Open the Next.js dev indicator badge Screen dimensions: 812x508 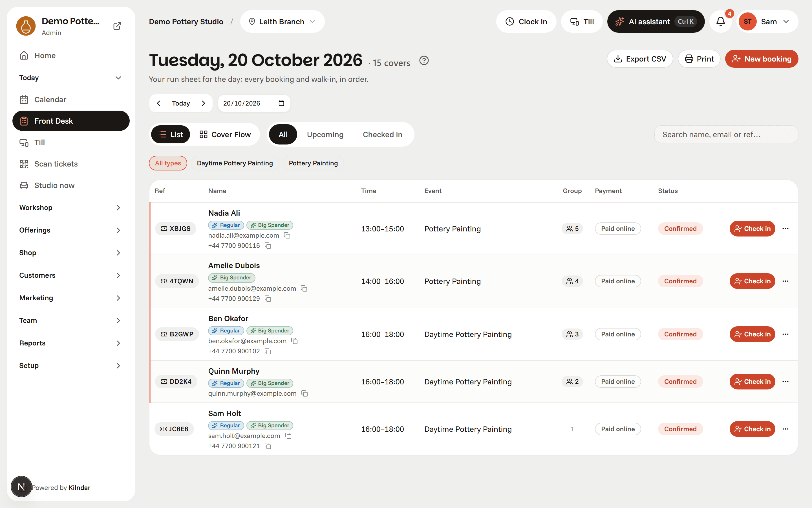pyautogui.click(x=21, y=487)
